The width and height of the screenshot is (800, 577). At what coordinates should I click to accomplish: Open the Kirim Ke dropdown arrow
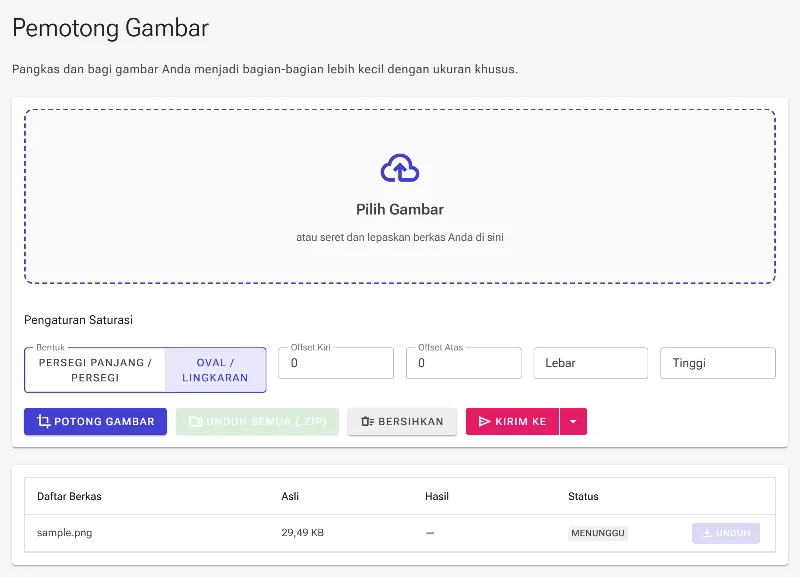click(573, 421)
